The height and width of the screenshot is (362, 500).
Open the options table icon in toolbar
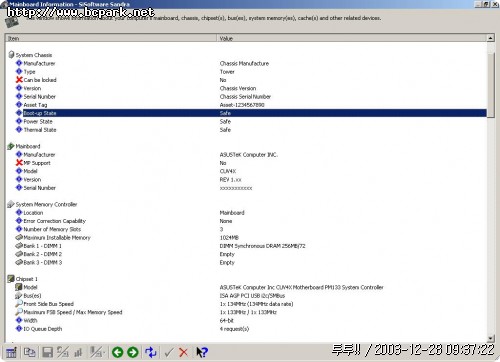coord(11,352)
